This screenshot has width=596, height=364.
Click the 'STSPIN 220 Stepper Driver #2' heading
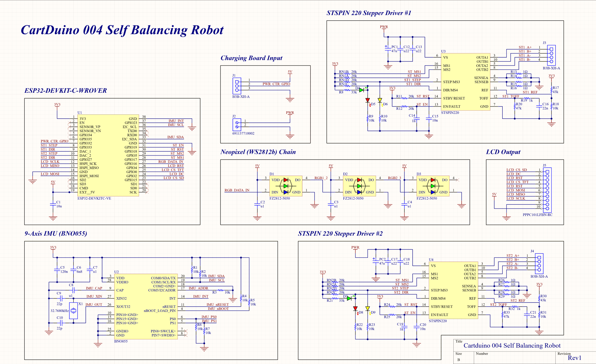[x=340, y=233]
